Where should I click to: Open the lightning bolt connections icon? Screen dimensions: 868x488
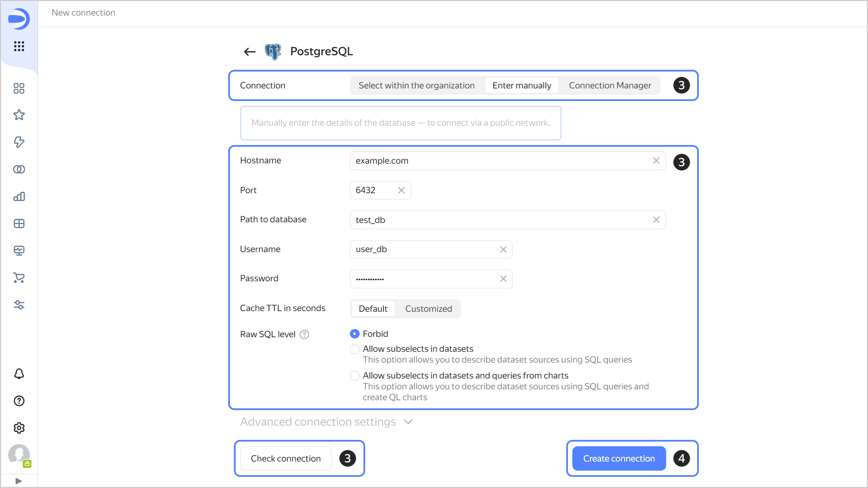19,142
